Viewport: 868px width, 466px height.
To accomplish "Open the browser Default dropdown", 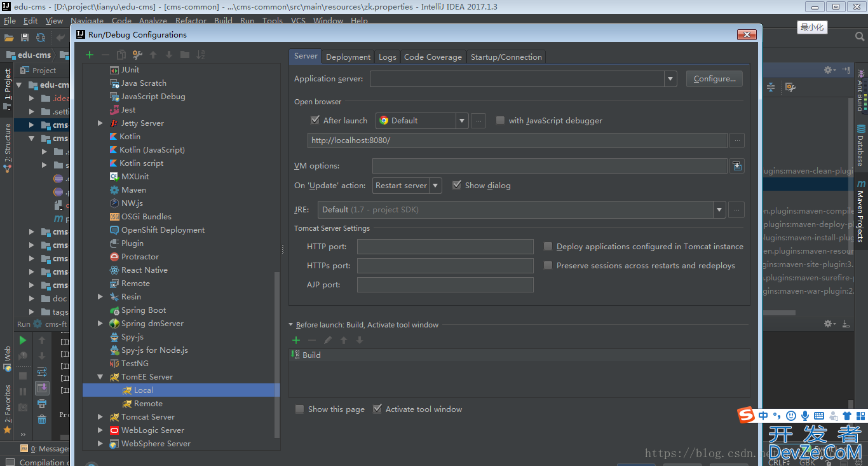I will click(x=462, y=120).
